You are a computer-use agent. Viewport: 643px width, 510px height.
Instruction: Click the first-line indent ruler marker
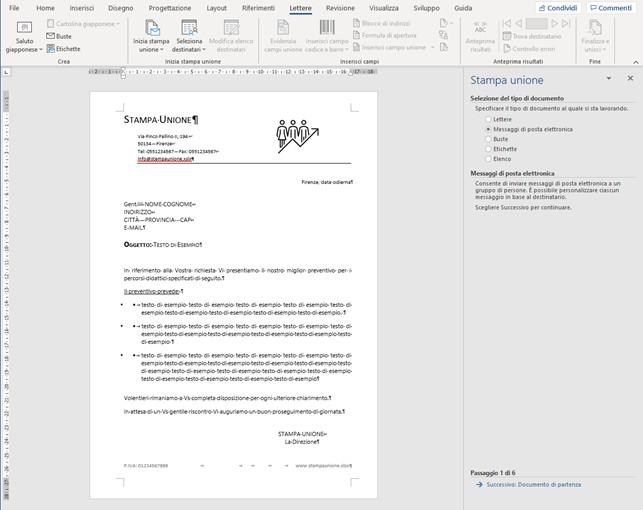tap(123, 69)
